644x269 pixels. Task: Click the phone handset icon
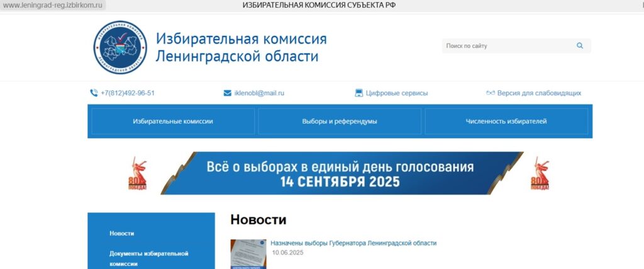[x=94, y=93]
